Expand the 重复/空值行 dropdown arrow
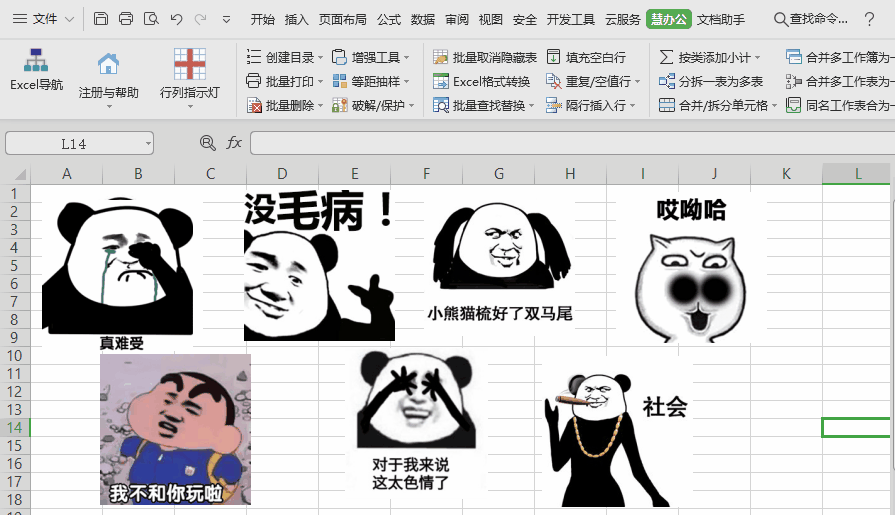The width and height of the screenshot is (895, 515). [x=637, y=82]
